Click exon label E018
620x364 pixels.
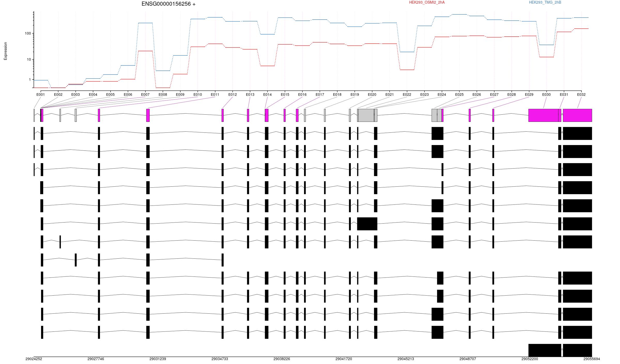point(337,94)
